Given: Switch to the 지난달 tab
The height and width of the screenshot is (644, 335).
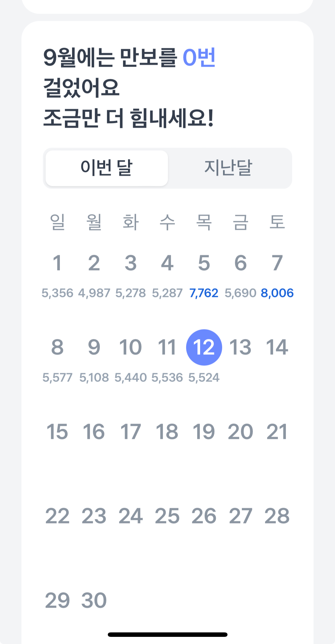Looking at the screenshot, I should 228,168.
